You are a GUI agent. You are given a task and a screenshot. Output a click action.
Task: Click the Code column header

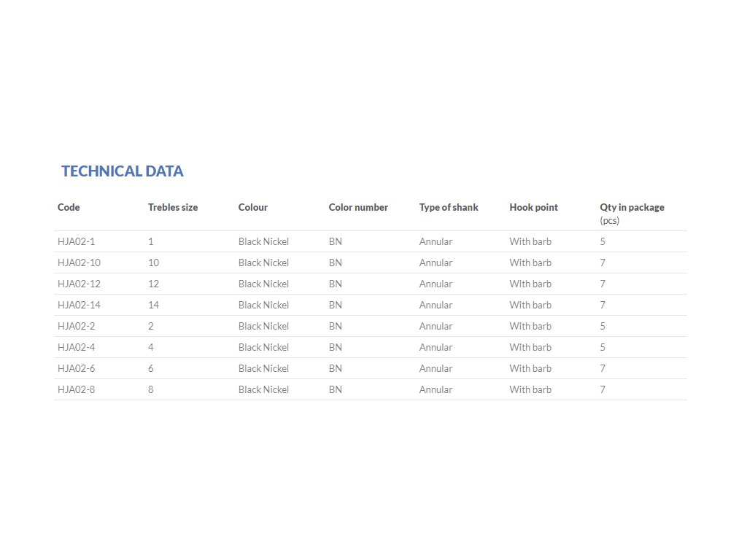(x=69, y=207)
